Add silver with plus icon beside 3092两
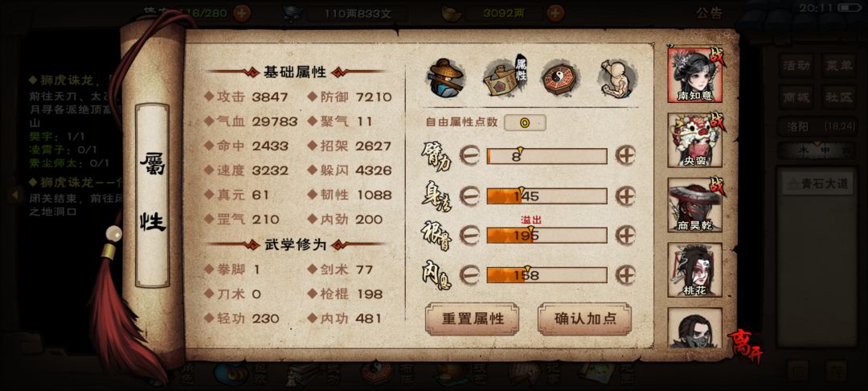The height and width of the screenshot is (391, 868). (555, 14)
